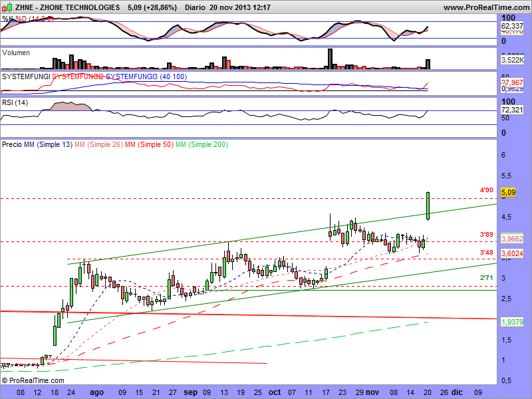
Task: Click the 3,9662 moving average price tag
Action: 512,239
